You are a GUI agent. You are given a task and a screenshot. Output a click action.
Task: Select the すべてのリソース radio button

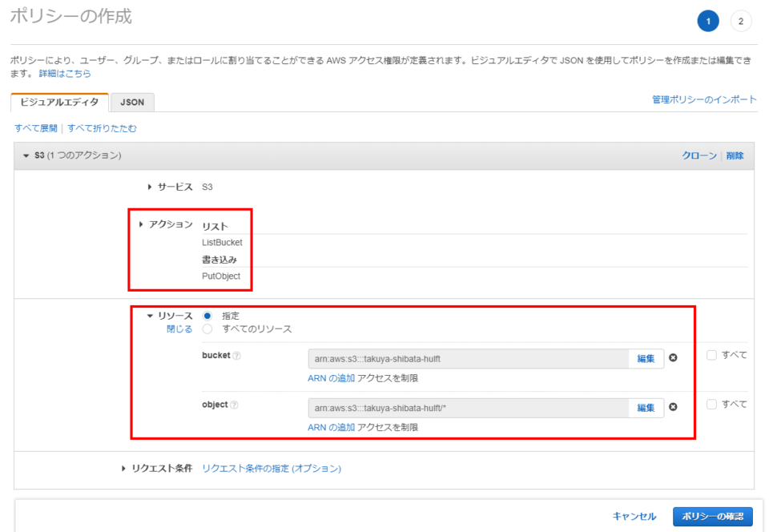(x=207, y=329)
